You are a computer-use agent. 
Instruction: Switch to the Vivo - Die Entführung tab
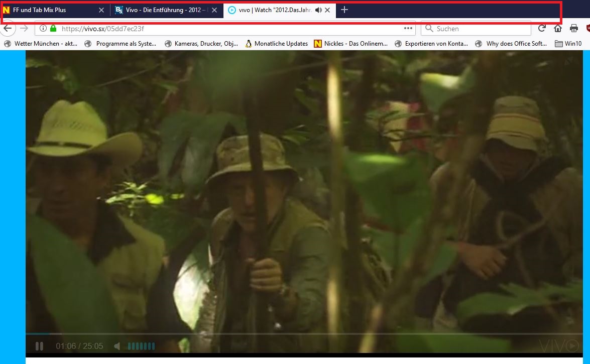pos(166,10)
